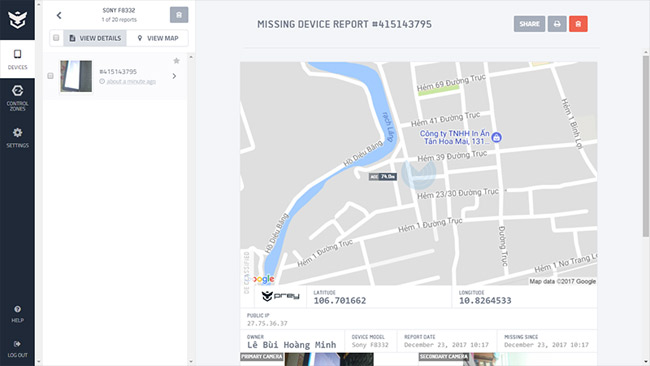Click the report title #415143795 heading
This screenshot has width=650, height=366.
tap(344, 24)
